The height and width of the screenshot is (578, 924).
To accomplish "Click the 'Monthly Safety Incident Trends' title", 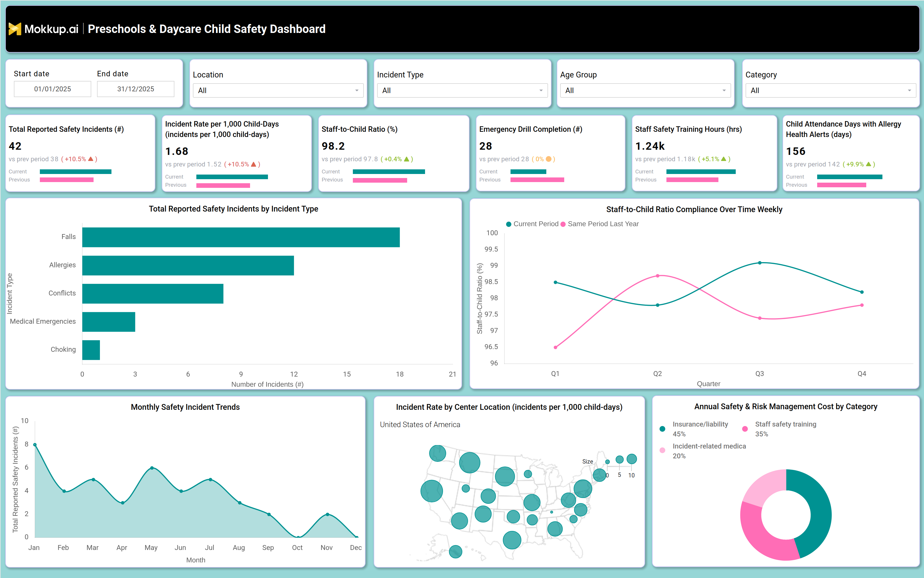I will click(185, 407).
